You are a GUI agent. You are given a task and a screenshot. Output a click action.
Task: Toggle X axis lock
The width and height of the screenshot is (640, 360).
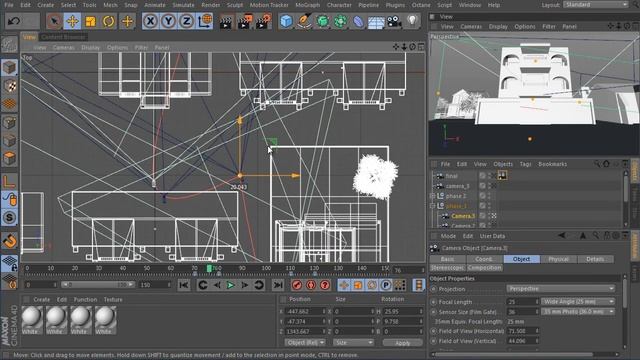(x=150, y=21)
